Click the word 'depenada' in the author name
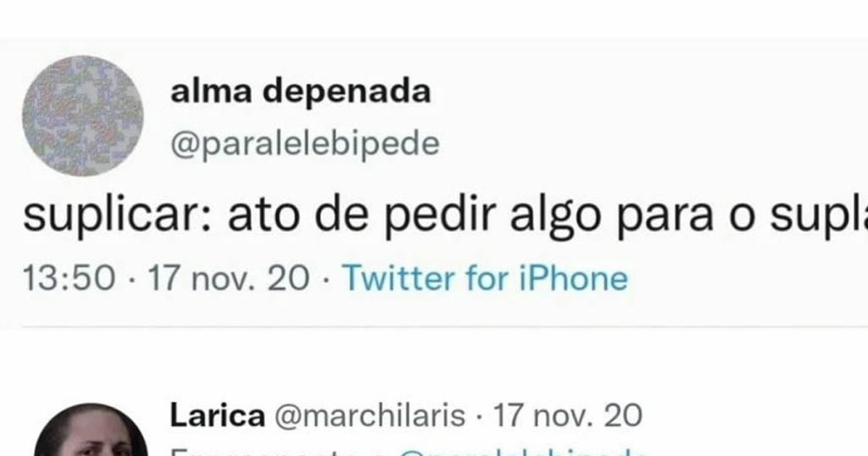The width and height of the screenshot is (868, 456). coord(347,92)
